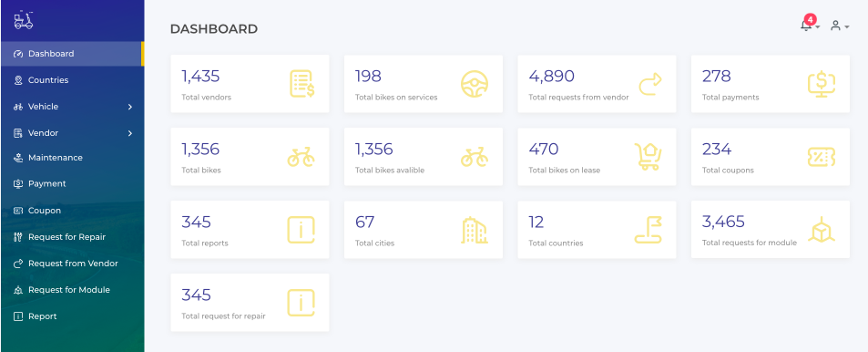Expand the Vendor submenu chevron
868x352 pixels.
pos(130,133)
